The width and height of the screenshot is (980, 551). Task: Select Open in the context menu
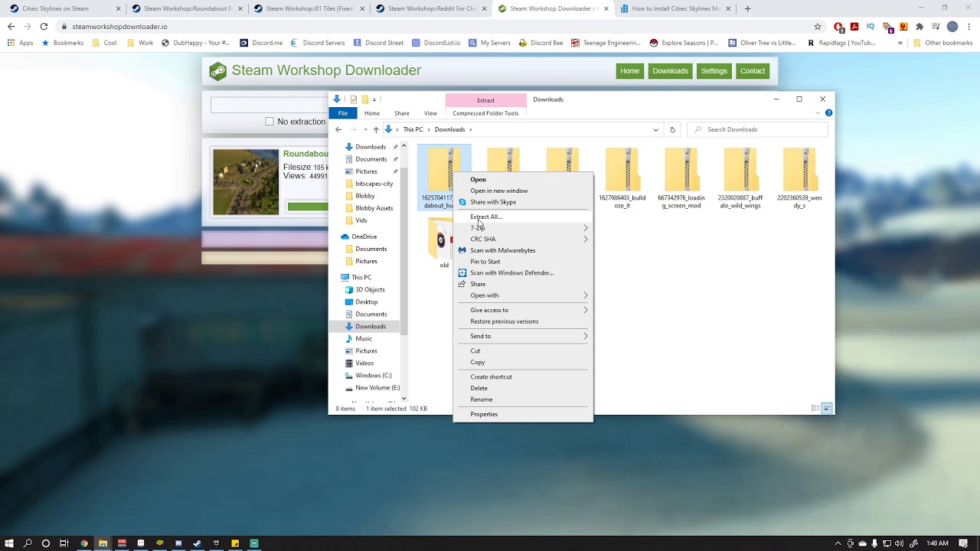click(x=478, y=179)
